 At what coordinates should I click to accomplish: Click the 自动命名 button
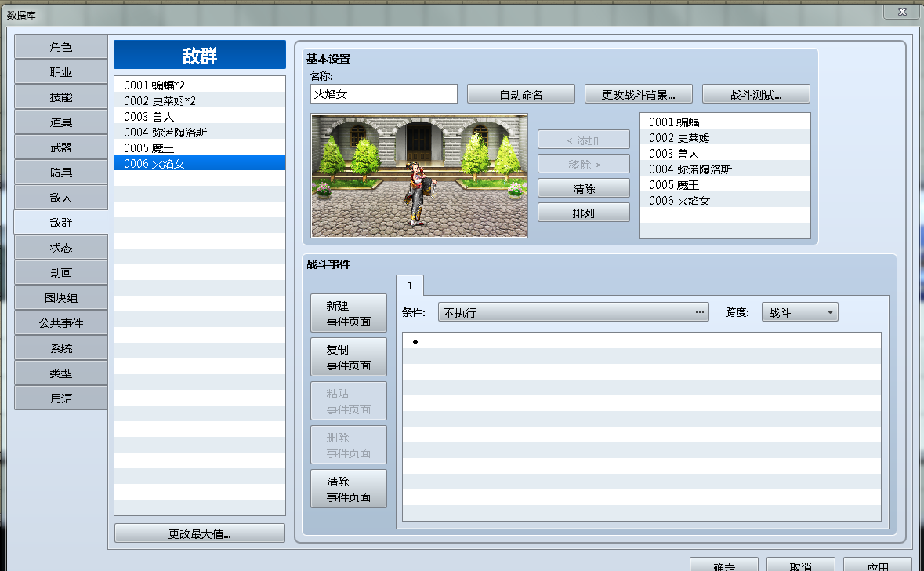pyautogui.click(x=521, y=94)
